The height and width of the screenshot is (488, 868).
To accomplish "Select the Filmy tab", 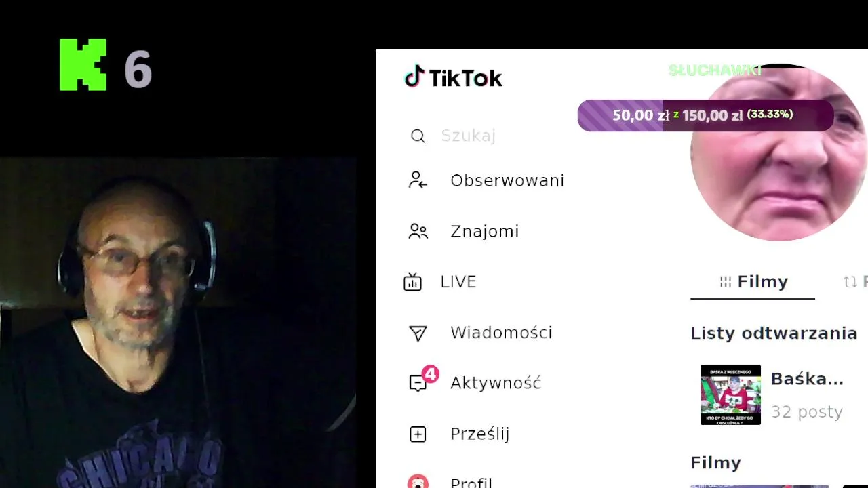I will [753, 282].
